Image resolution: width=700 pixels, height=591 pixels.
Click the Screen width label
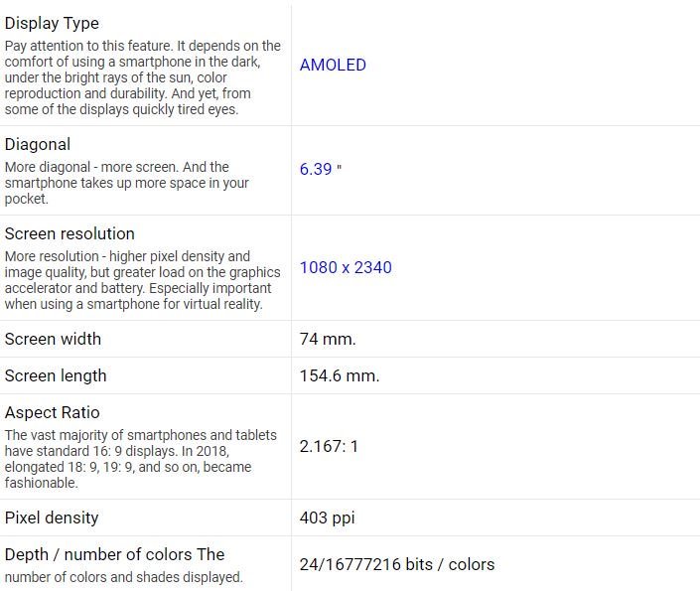click(x=53, y=339)
